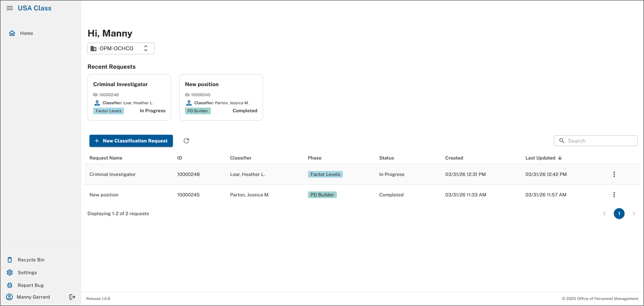The width and height of the screenshot is (644, 306).
Task: Focus the Search input field
Action: coord(596,141)
